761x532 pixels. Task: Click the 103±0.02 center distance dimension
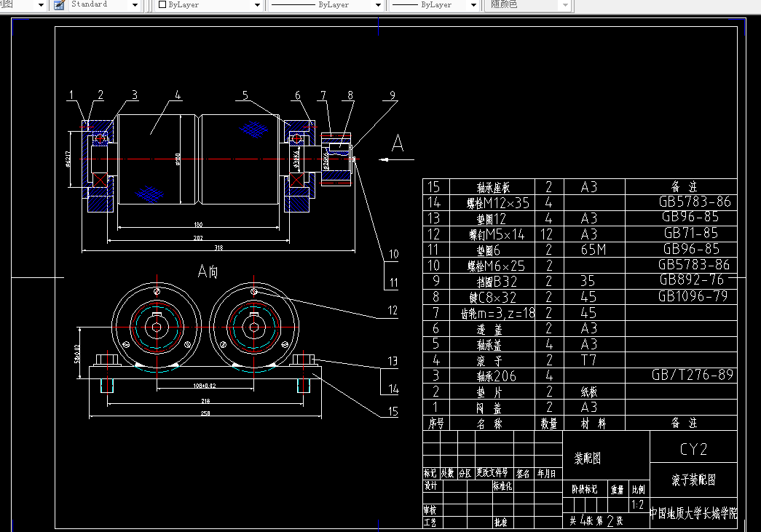(205, 386)
